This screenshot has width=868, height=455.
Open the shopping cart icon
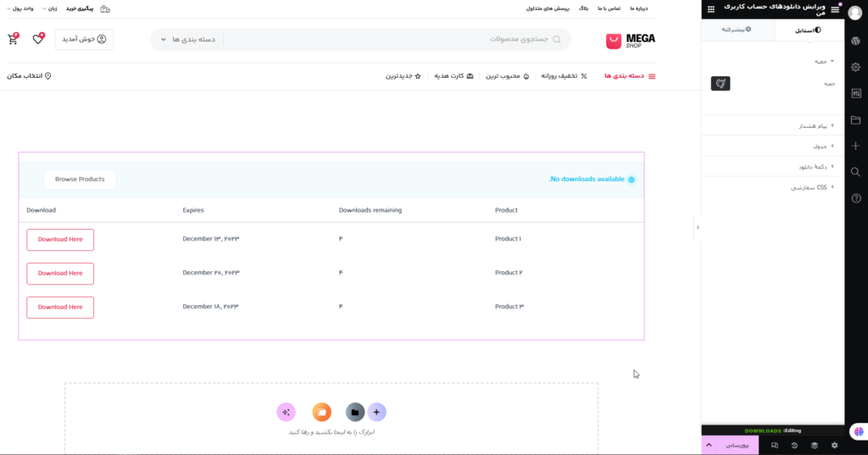coord(13,39)
